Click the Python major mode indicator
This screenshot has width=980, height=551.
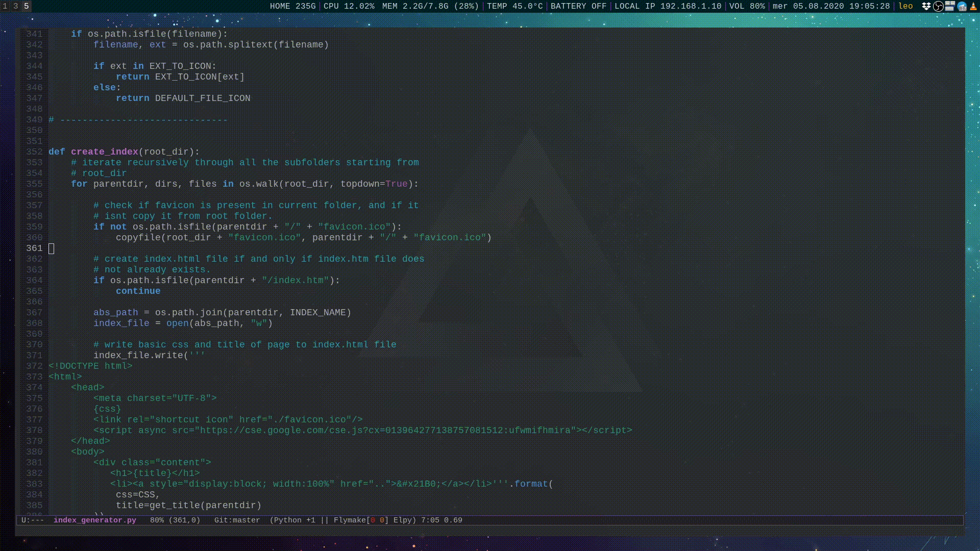pyautogui.click(x=288, y=520)
